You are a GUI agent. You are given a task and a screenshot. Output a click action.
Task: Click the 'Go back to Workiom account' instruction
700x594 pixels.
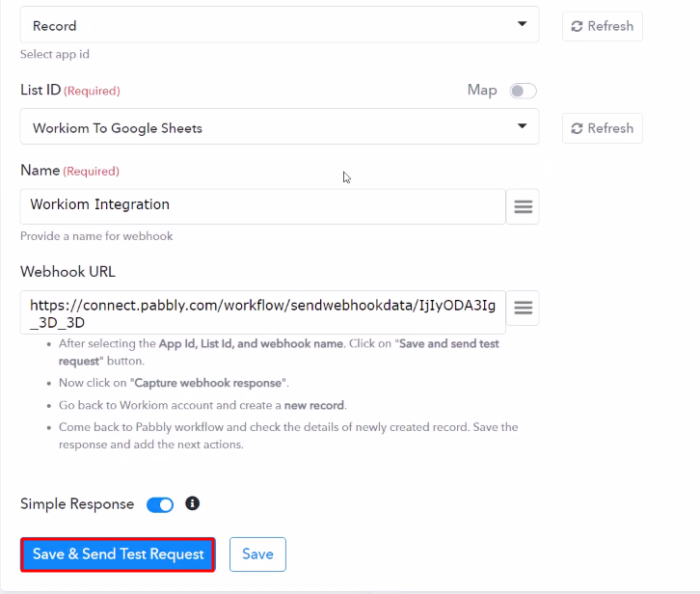(202, 405)
